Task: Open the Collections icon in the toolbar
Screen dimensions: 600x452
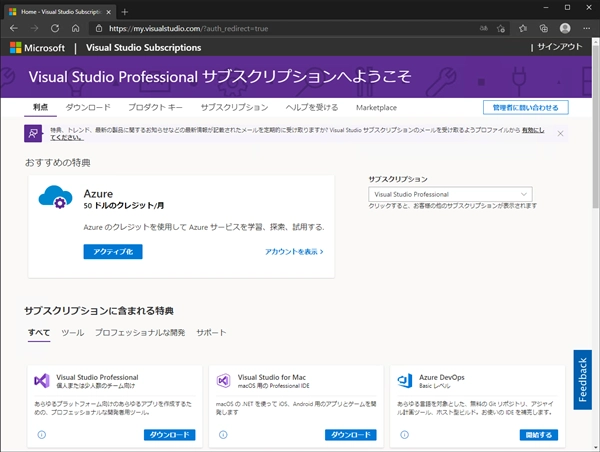Action: (544, 28)
